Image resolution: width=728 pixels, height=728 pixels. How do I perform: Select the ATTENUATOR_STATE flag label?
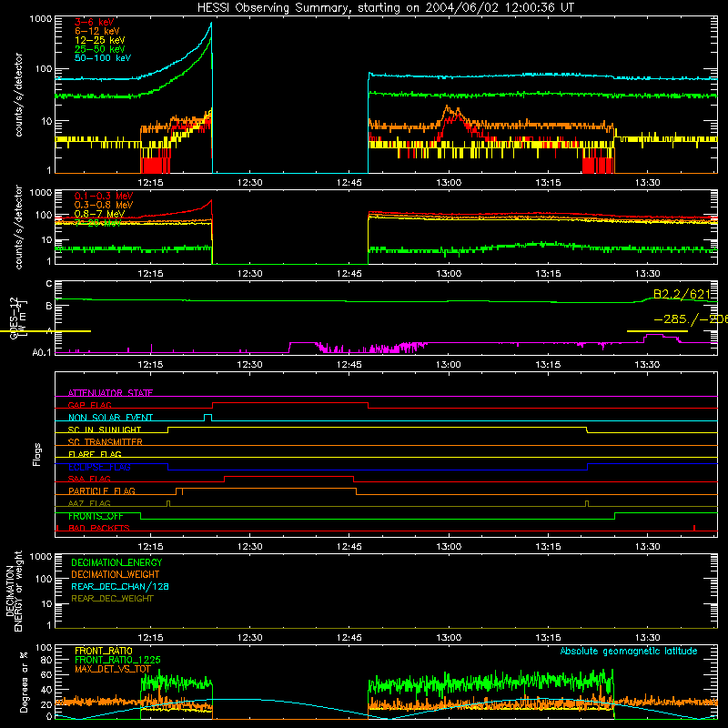coord(110,393)
